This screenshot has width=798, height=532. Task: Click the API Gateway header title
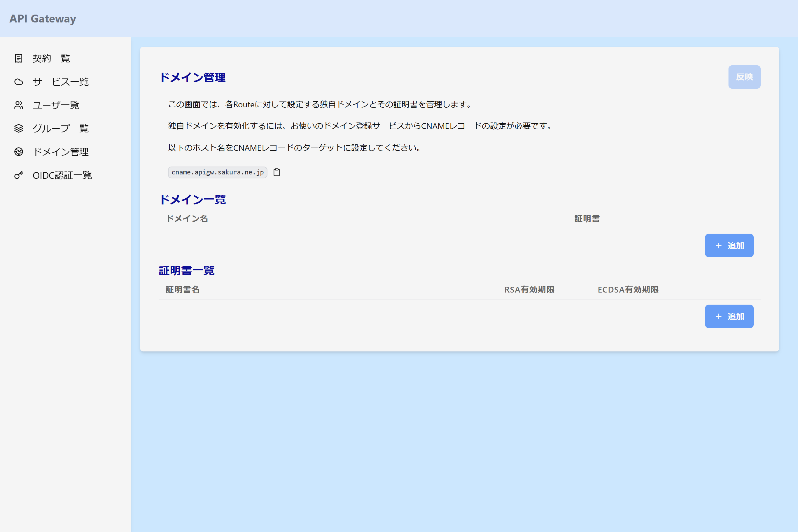point(43,19)
